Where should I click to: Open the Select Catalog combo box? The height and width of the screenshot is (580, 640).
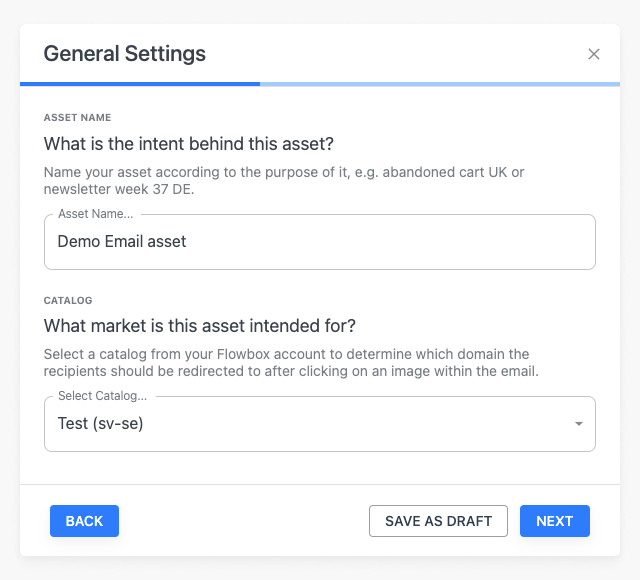(x=320, y=424)
